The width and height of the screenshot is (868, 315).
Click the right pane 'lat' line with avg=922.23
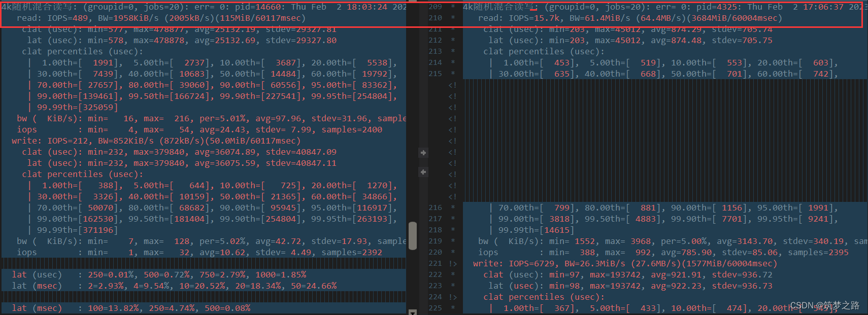coord(630,286)
